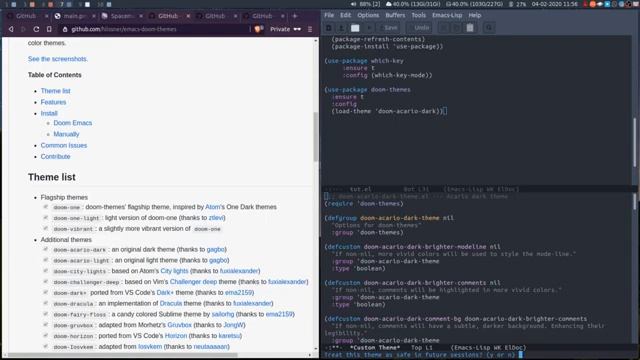Open Doom Emacs install link

tap(73, 123)
